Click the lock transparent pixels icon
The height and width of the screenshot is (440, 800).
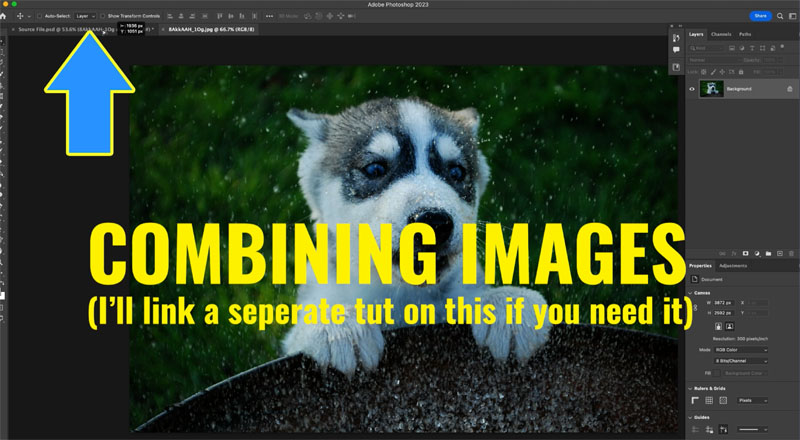coord(705,72)
